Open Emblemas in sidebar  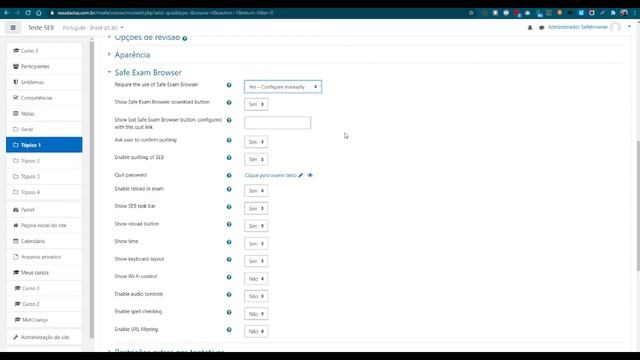44,82
